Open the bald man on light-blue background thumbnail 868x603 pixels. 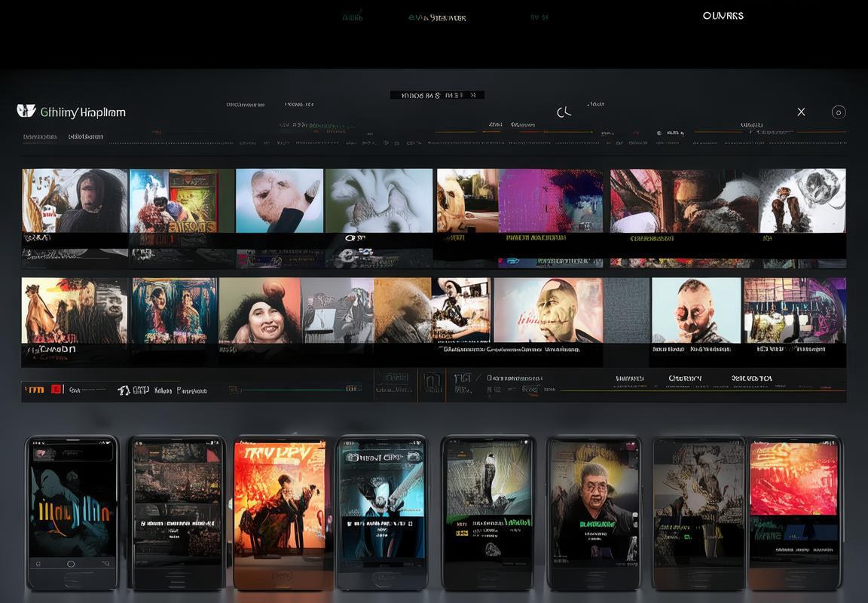point(696,311)
